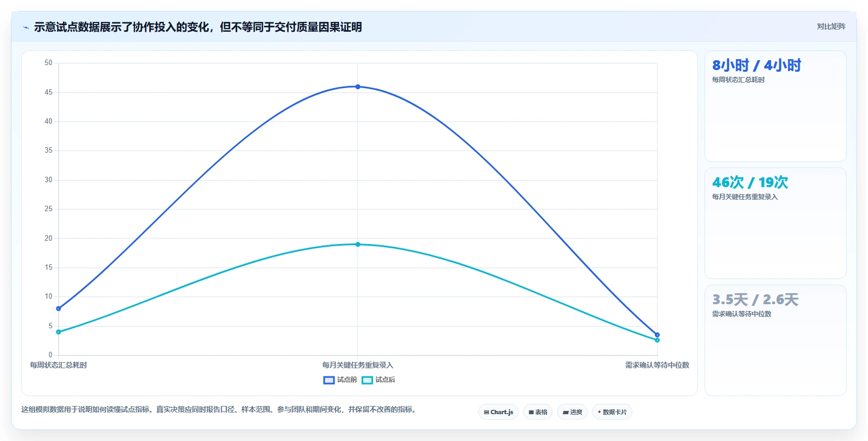The height and width of the screenshot is (441, 868).
Task: Open the 对比矩阵 link
Action: 831,27
